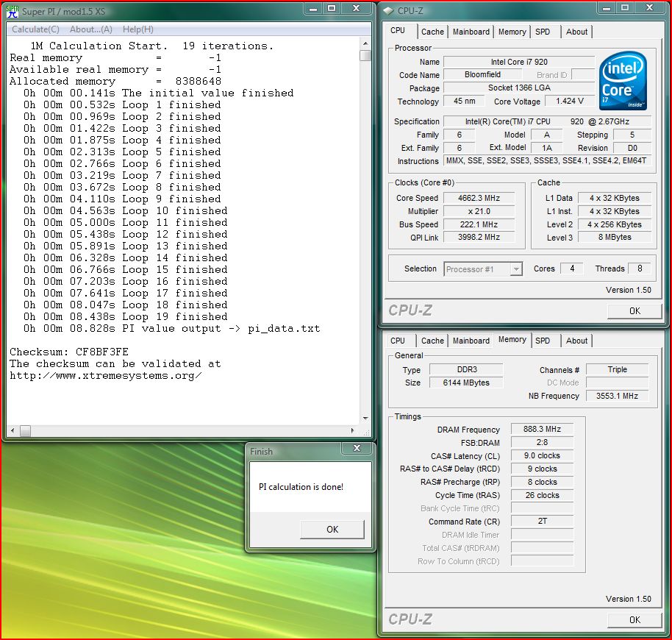Close the Super PI window
The height and width of the screenshot is (640, 672).
pos(356,9)
